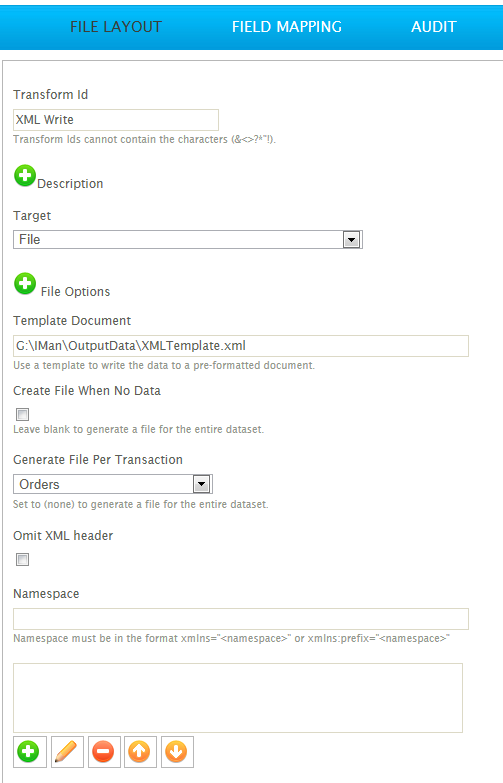Open Generate File Per Transaction dropdown
Viewport: 503px width, 783px height.
tap(113, 484)
